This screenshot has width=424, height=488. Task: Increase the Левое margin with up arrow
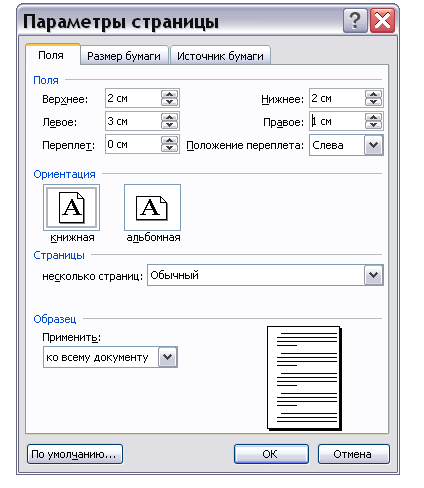pyautogui.click(x=170, y=117)
